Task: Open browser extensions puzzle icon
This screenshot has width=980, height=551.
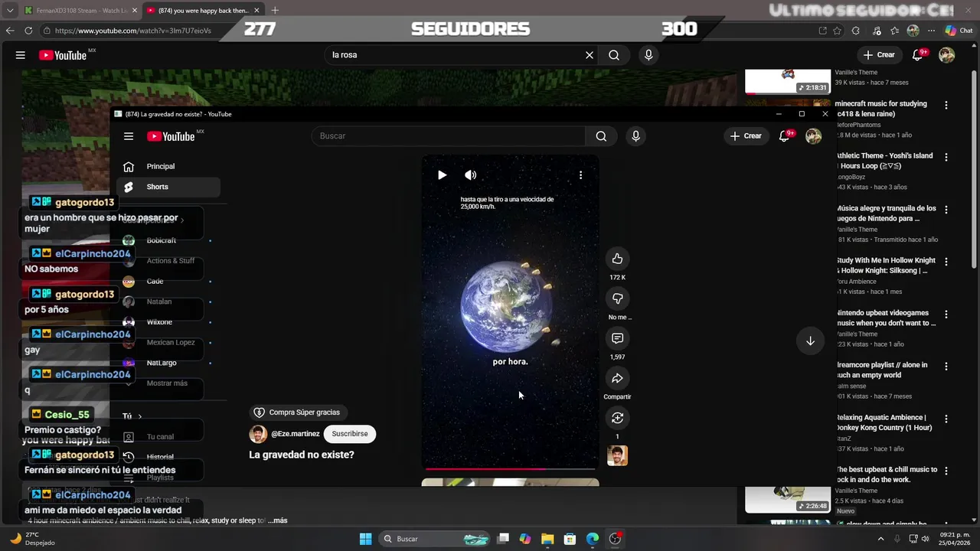Action: [856, 31]
